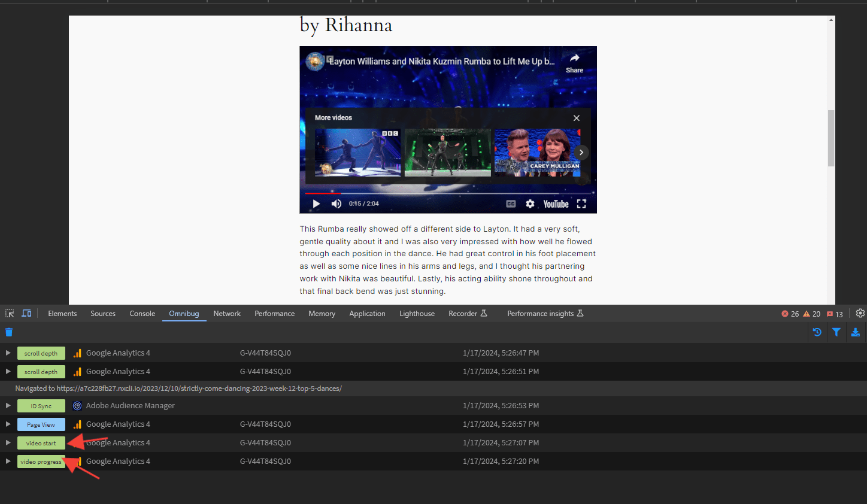867x504 pixels.
Task: Expand the scroll depth row at 5:26:47 PM
Action: click(x=8, y=353)
